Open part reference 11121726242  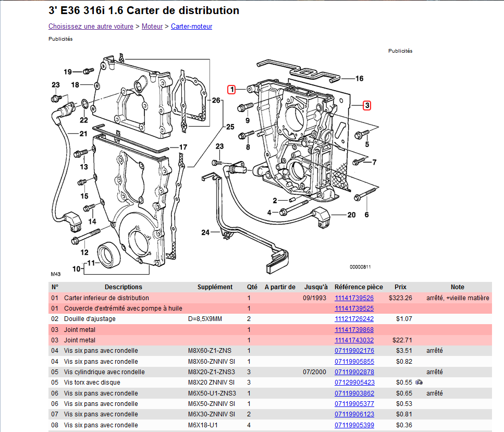click(354, 319)
